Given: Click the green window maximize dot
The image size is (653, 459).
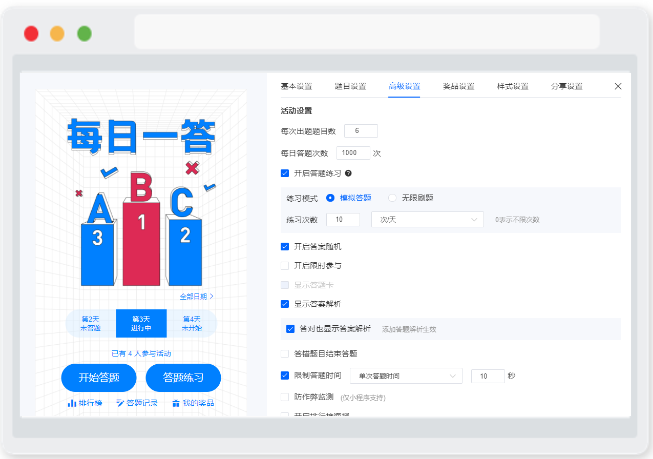Looking at the screenshot, I should point(85,34).
